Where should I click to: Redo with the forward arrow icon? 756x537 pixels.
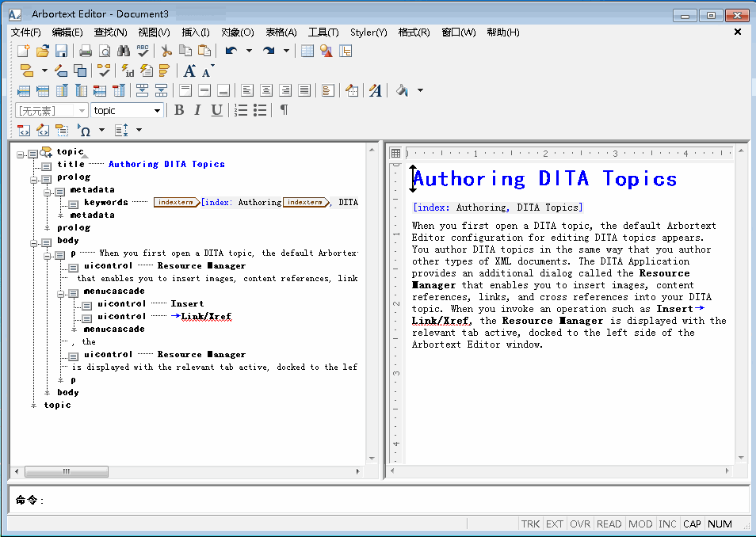point(269,51)
